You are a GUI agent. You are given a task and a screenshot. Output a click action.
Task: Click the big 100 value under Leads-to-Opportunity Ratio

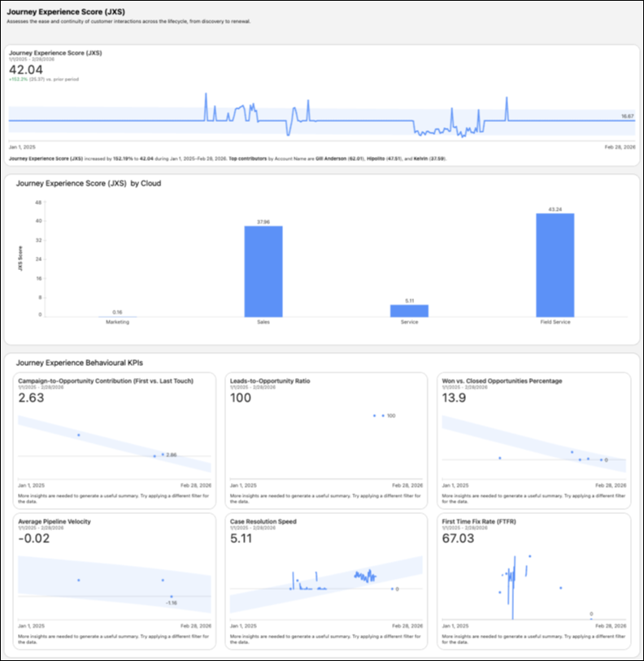[x=241, y=398]
